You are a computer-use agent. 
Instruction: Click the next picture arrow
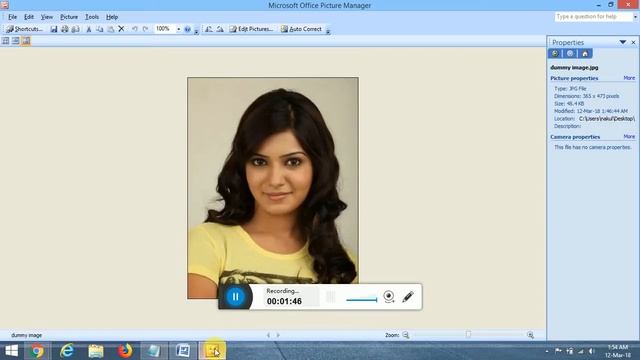pos(278,335)
